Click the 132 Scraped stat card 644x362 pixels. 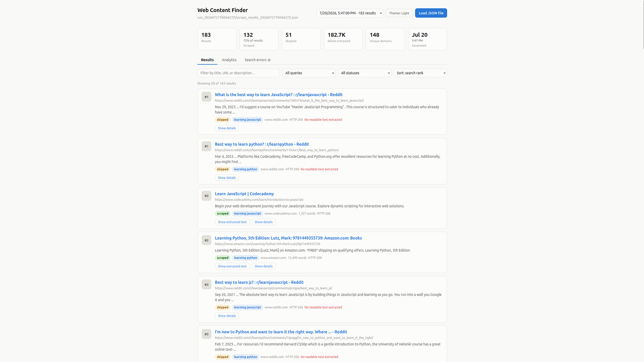click(x=259, y=39)
